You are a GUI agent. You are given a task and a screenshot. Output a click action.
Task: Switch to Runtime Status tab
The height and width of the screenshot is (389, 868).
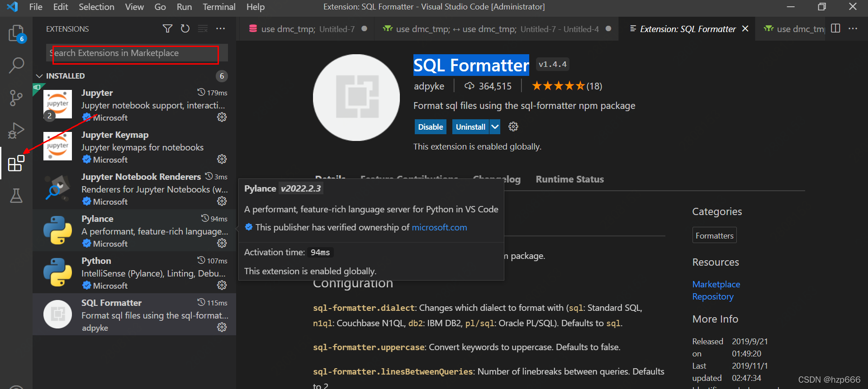569,179
